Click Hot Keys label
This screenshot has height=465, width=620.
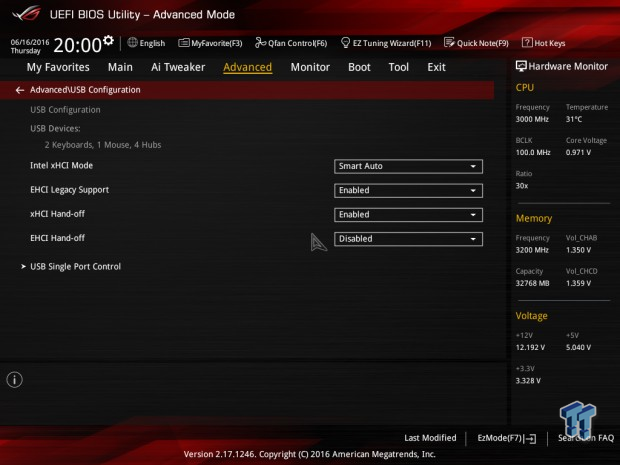(550, 43)
